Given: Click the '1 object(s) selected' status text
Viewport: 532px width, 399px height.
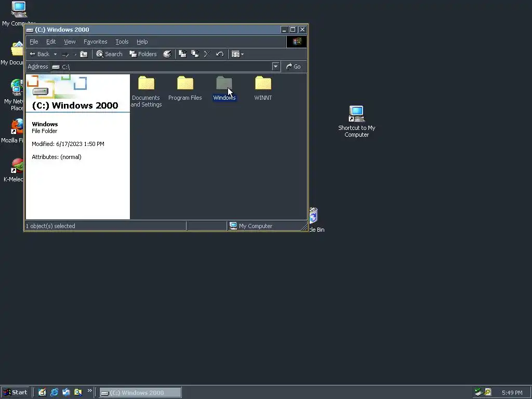Looking at the screenshot, I should (x=50, y=226).
